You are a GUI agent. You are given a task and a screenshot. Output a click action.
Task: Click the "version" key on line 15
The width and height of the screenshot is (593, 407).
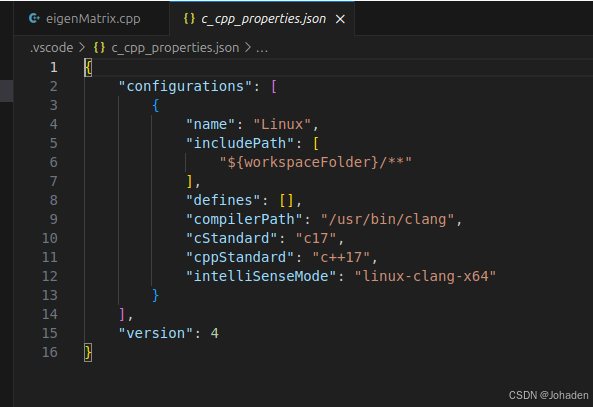156,333
